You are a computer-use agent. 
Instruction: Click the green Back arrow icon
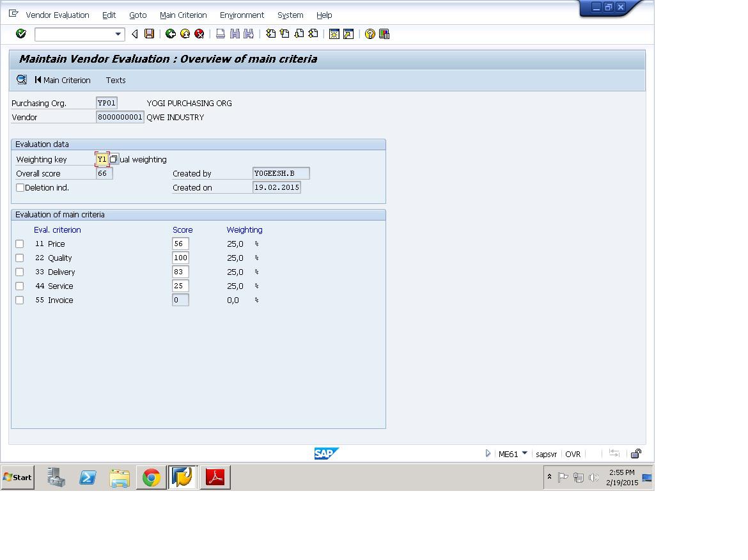(170, 34)
